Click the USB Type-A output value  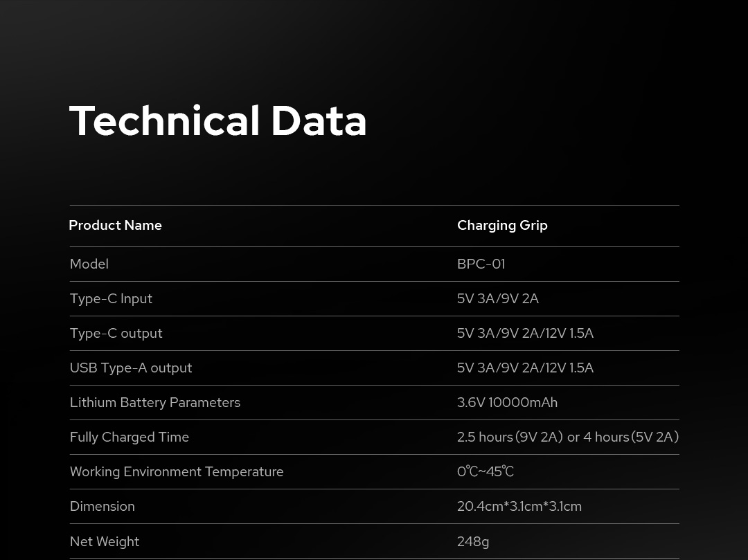pyautogui.click(x=525, y=368)
